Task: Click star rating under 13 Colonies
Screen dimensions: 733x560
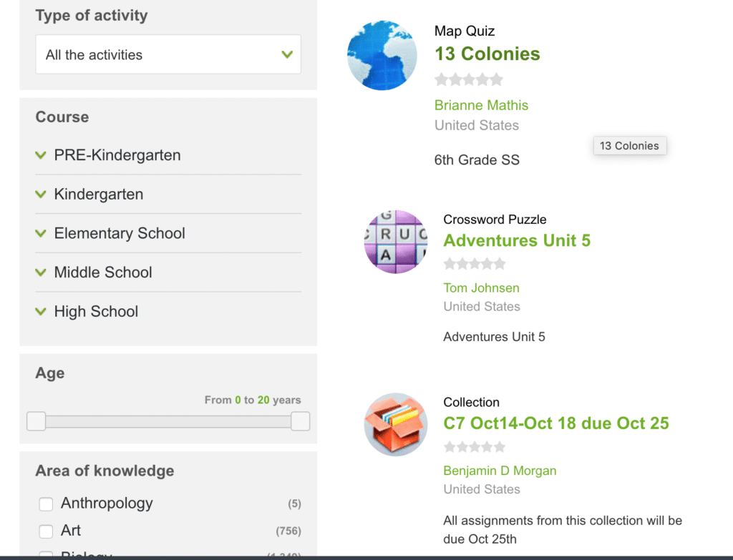Action: pos(469,79)
